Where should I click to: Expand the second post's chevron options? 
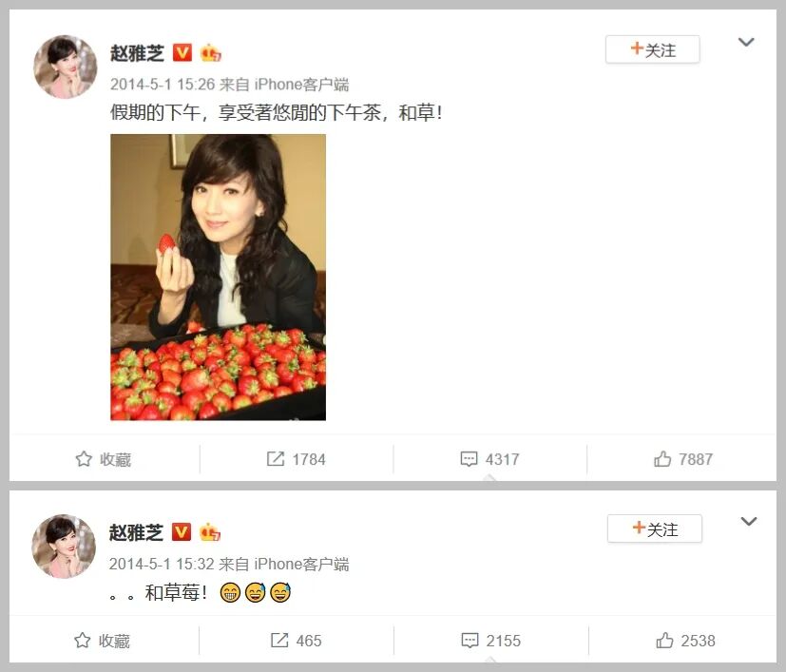point(748,522)
